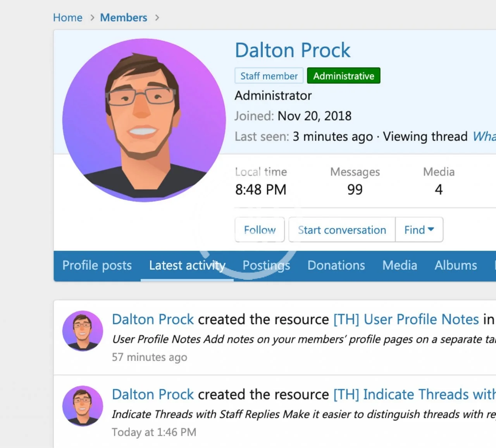Image resolution: width=496 pixels, height=448 pixels.
Task: Click Dalton Prock name in second activity
Action: tap(153, 395)
